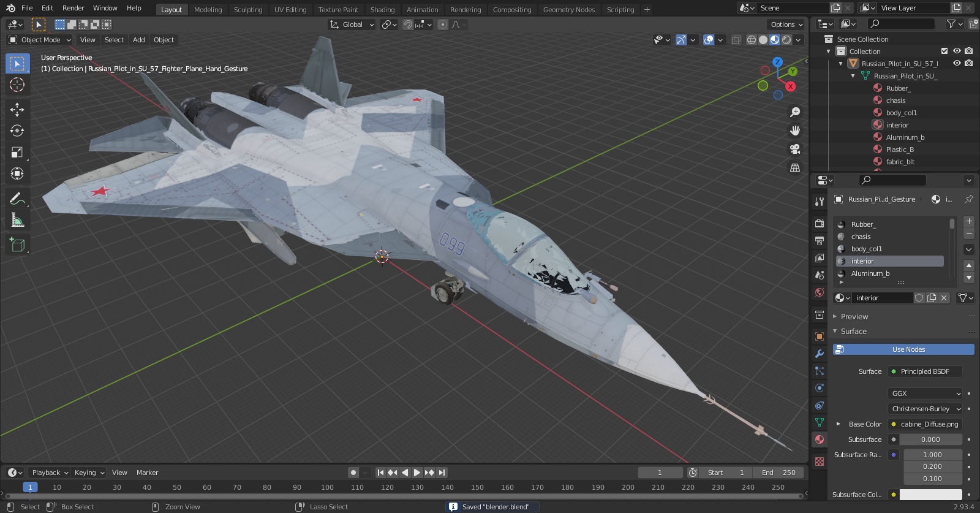This screenshot has width=980, height=513.
Task: Toggle Russian_Pilot_in_SU_57 object eye visibility
Action: pyautogui.click(x=957, y=63)
